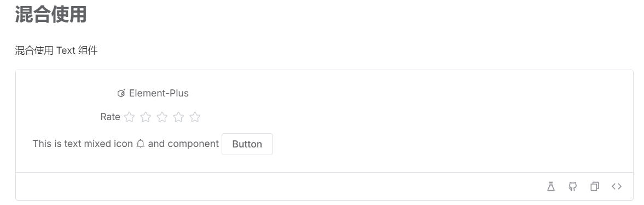Click the Rate label text

[x=110, y=117]
